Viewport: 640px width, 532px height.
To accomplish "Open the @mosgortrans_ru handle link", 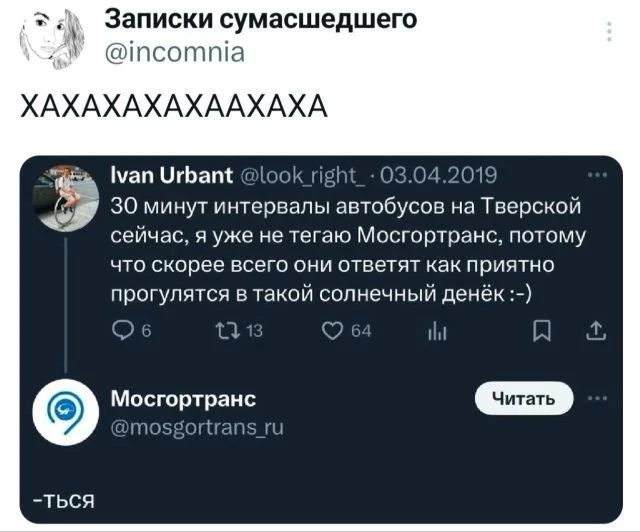I will click(197, 427).
